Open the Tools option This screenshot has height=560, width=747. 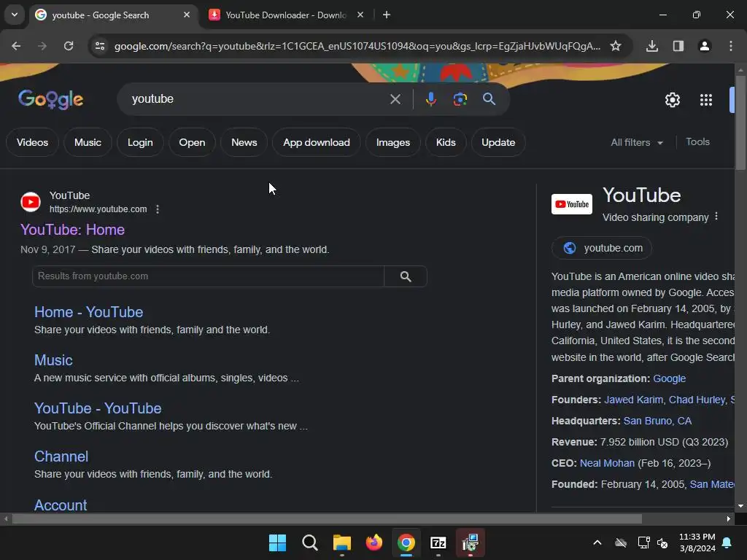click(697, 142)
